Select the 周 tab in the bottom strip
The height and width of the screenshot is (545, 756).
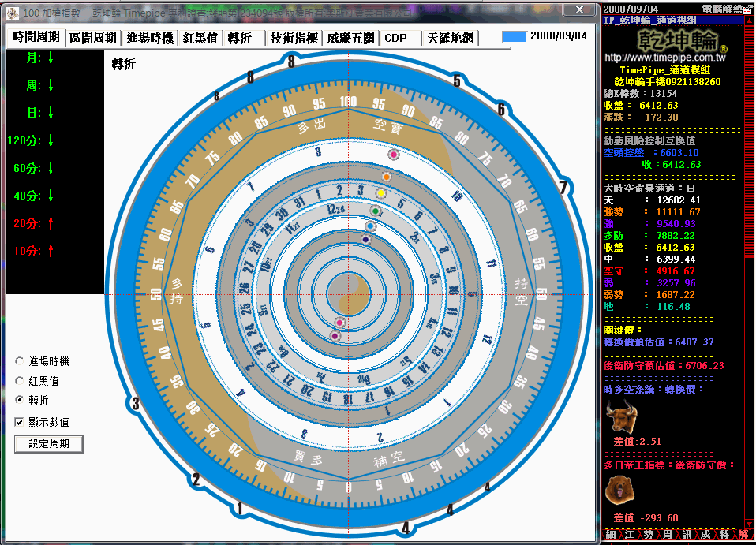(x=668, y=535)
